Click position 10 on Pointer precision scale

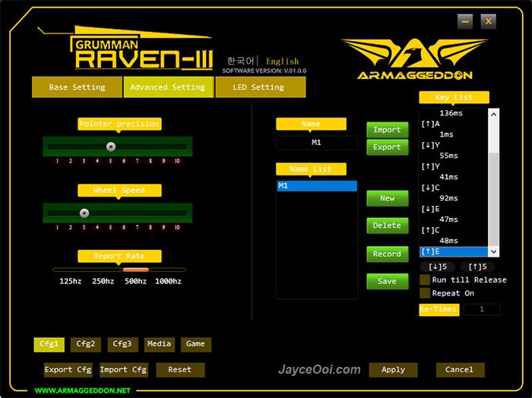click(x=177, y=161)
